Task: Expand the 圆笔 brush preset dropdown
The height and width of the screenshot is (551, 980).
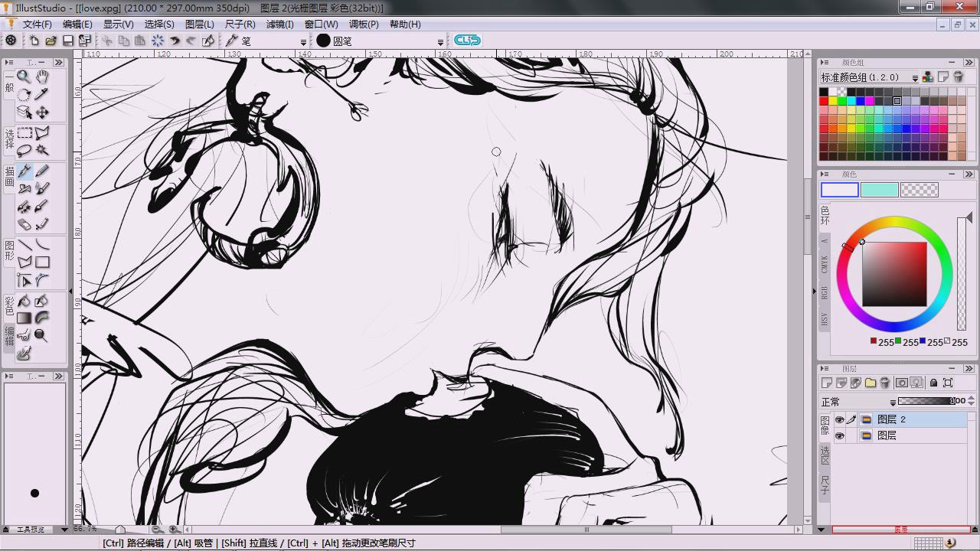Action: [x=440, y=41]
